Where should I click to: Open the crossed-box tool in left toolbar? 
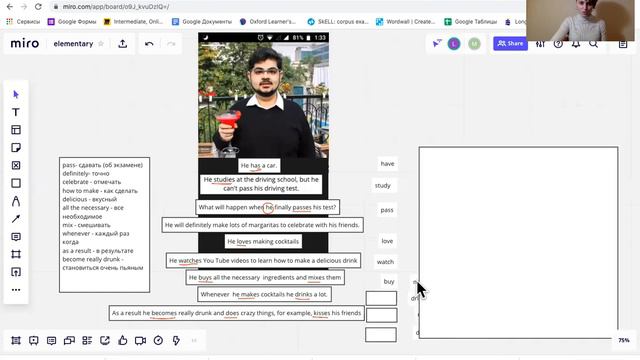click(16, 165)
